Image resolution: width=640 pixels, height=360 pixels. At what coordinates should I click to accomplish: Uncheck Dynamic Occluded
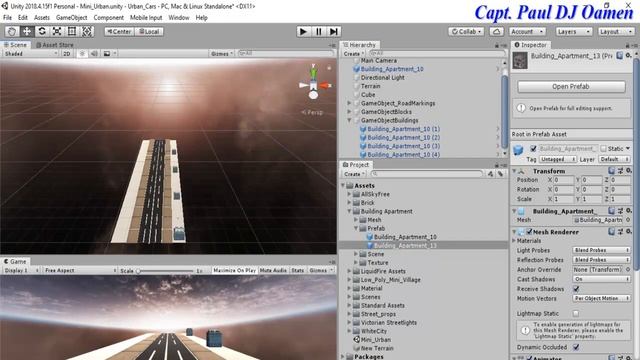(x=576, y=347)
